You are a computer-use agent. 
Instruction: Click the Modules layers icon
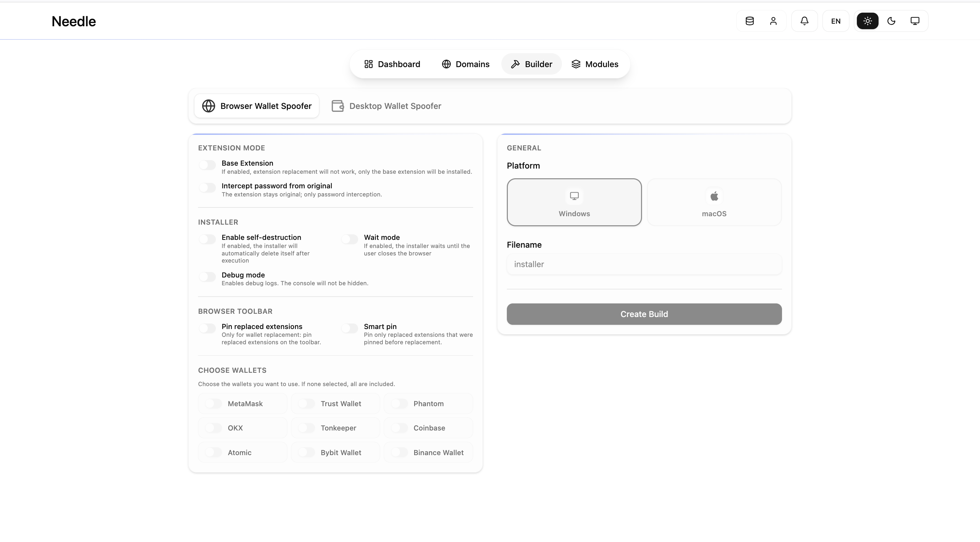[576, 64]
